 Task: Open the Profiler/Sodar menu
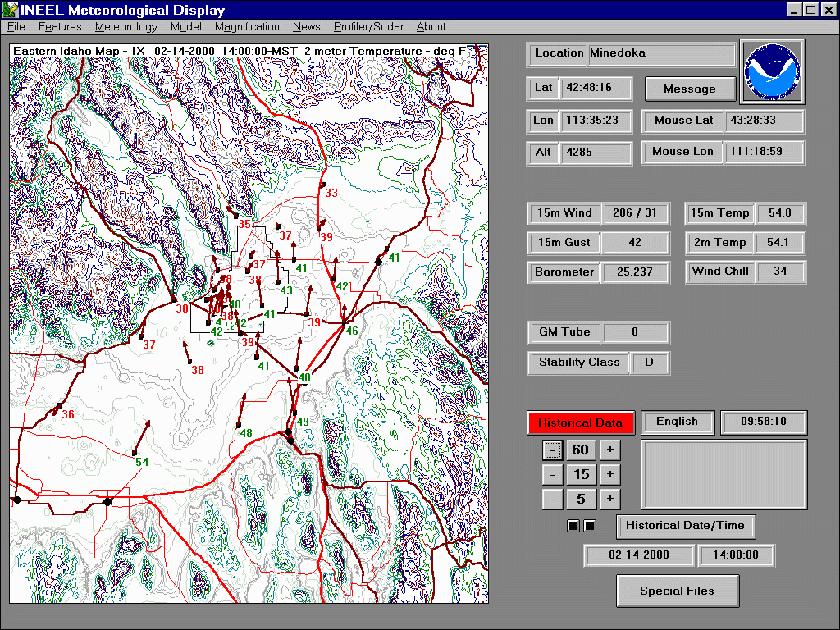368,27
